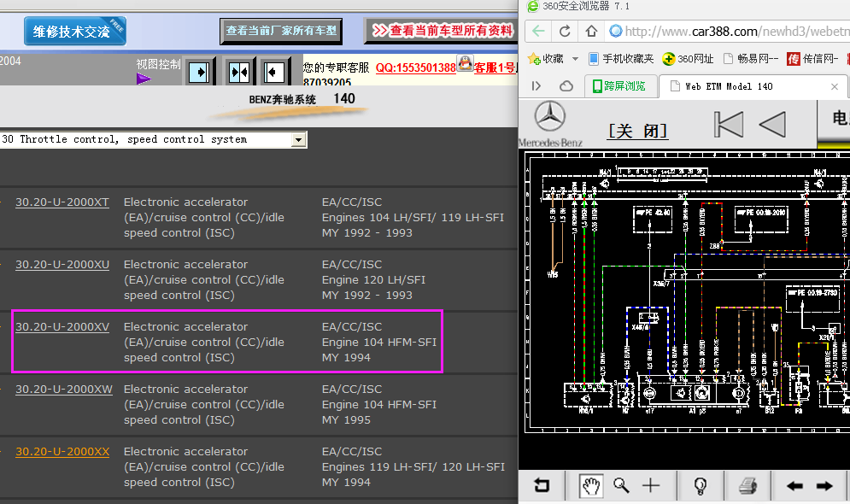The height and width of the screenshot is (504, 850).
Task: Select the magnifier zoom tool
Action: (621, 485)
